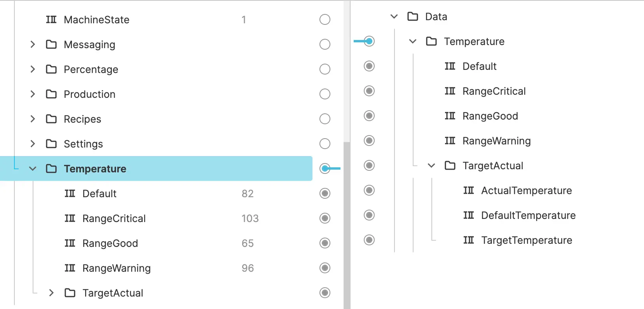This screenshot has width=644, height=309.
Task: Click the MachineState value field showing 1
Action: [x=244, y=20]
